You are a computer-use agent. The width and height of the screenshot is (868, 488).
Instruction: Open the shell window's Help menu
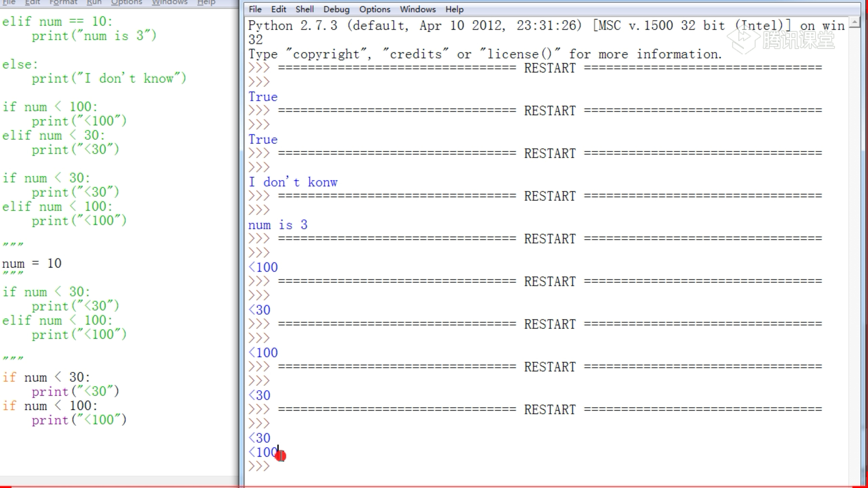point(454,9)
